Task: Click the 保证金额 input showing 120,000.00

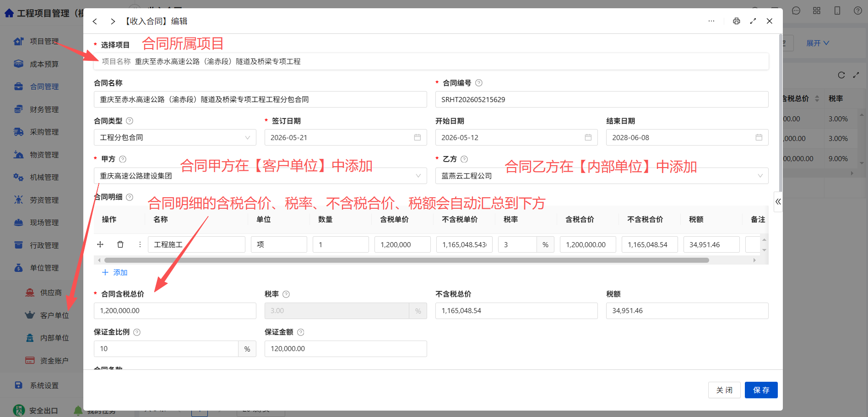Action: 346,349
